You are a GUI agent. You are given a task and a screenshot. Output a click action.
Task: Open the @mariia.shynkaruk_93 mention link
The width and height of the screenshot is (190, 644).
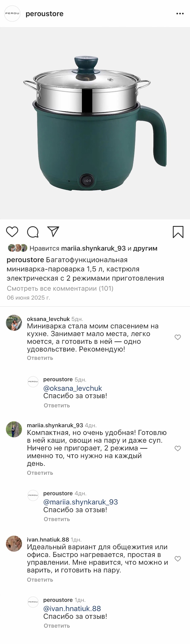(80, 502)
